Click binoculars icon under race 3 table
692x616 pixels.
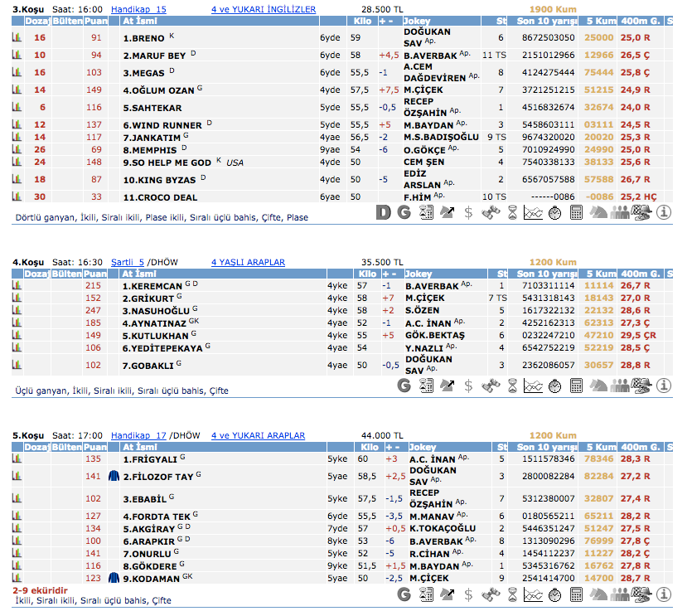pos(491,212)
